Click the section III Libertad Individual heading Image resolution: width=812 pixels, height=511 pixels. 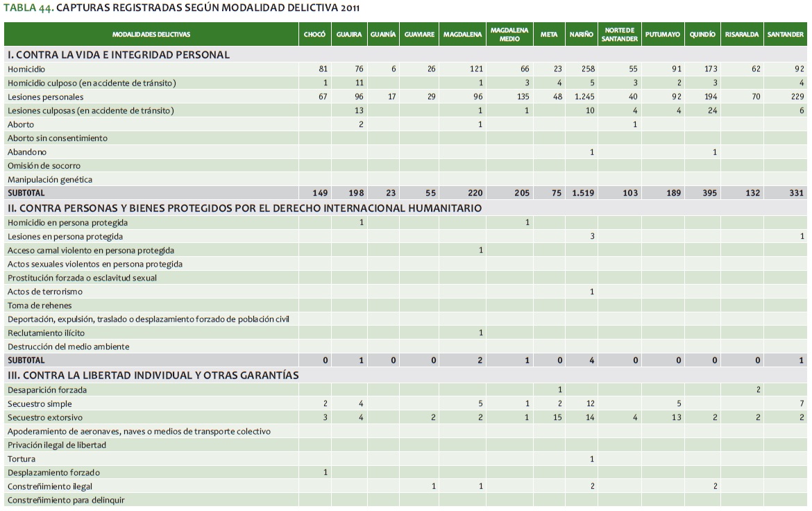tap(153, 375)
